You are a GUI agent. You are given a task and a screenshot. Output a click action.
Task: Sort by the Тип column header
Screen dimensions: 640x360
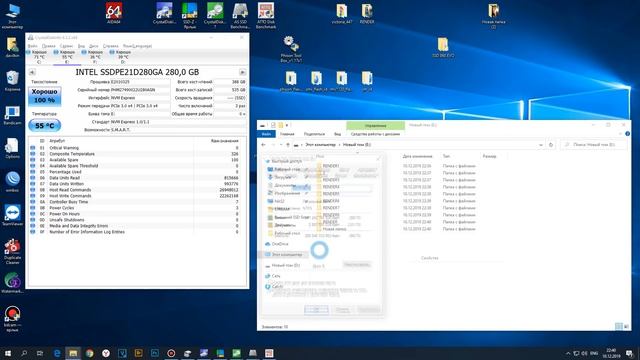click(446, 156)
